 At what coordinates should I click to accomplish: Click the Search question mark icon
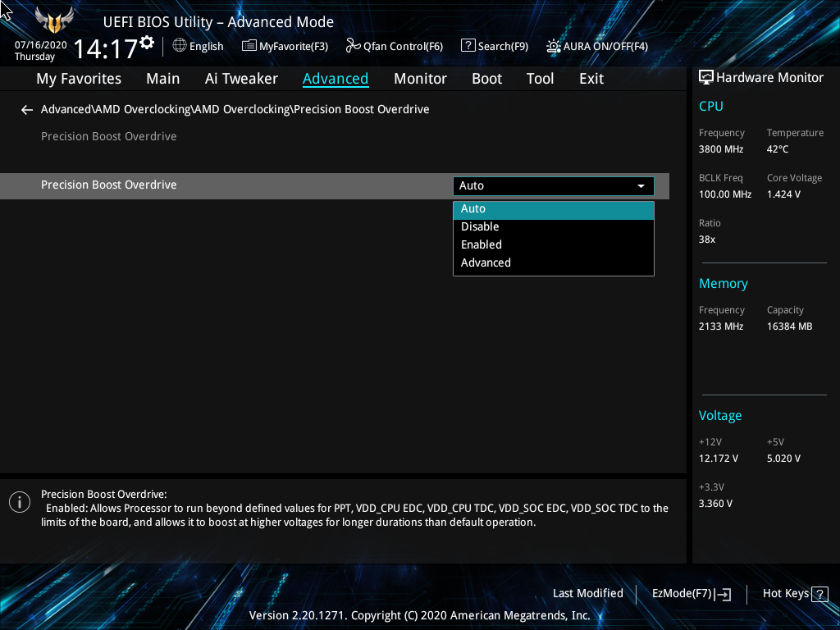tap(468, 46)
